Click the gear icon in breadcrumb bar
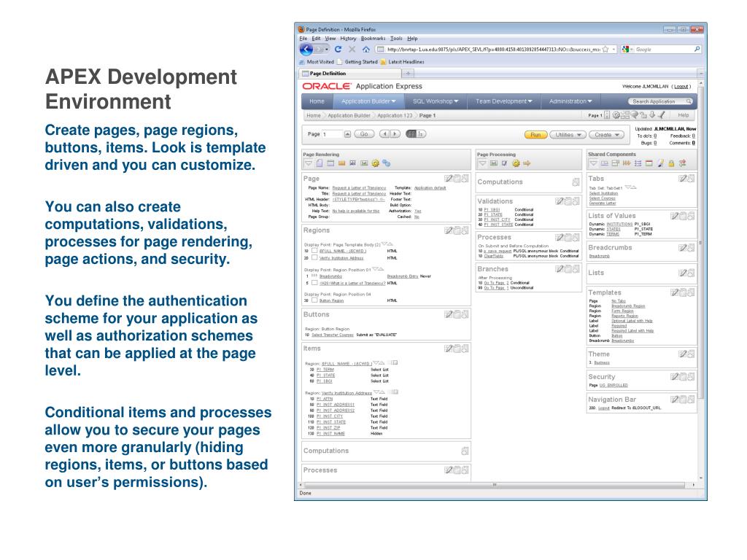This screenshot has width=747, height=560. tap(616, 114)
